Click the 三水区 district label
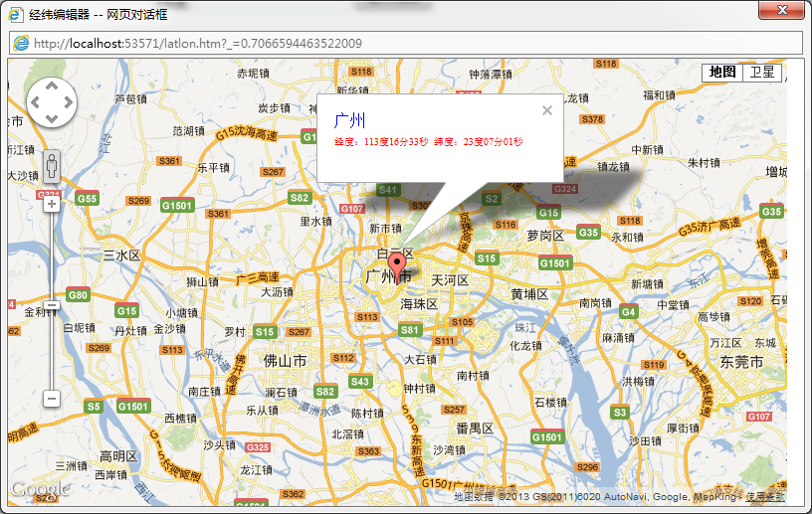The width and height of the screenshot is (812, 514). click(121, 255)
